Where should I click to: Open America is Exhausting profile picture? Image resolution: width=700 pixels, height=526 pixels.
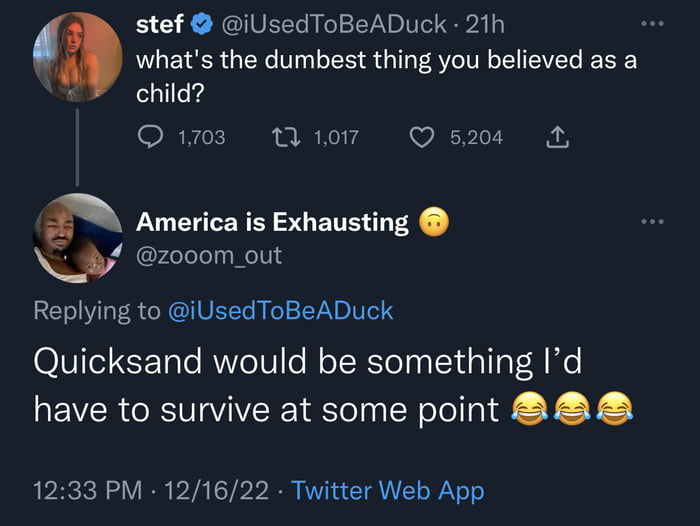[77, 237]
